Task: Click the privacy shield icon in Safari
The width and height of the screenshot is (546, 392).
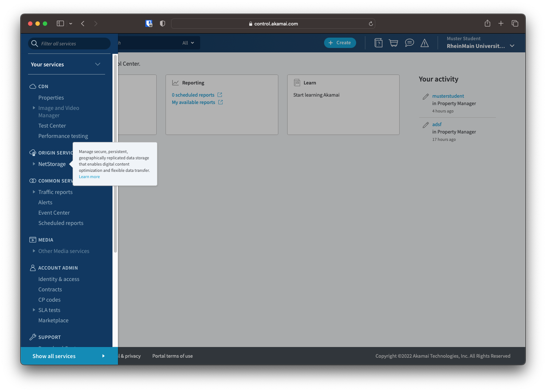Action: click(163, 24)
